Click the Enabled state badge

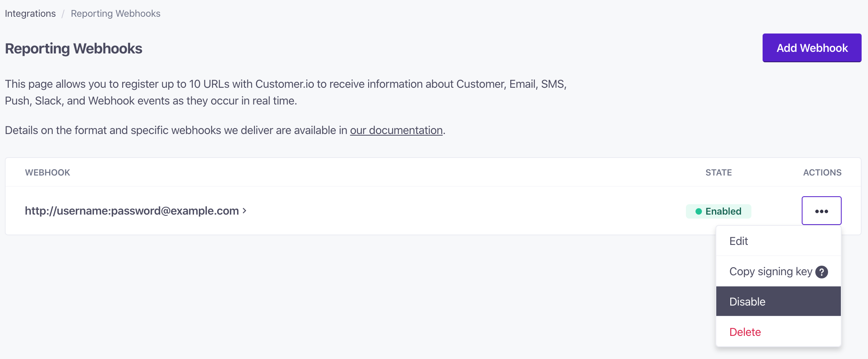coord(718,211)
